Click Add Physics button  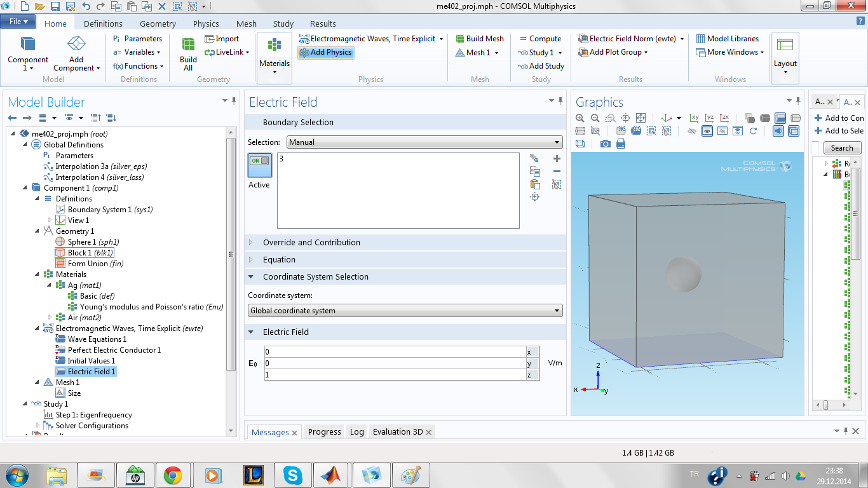point(325,52)
